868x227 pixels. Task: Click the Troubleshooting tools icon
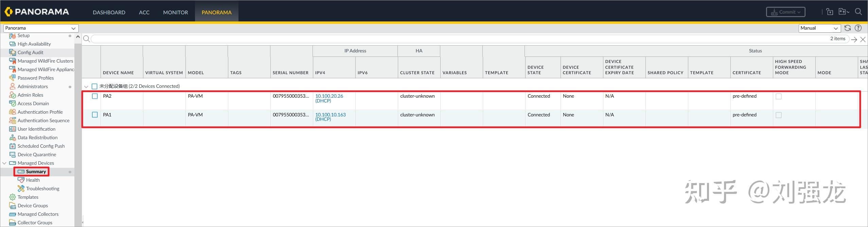[x=21, y=189]
